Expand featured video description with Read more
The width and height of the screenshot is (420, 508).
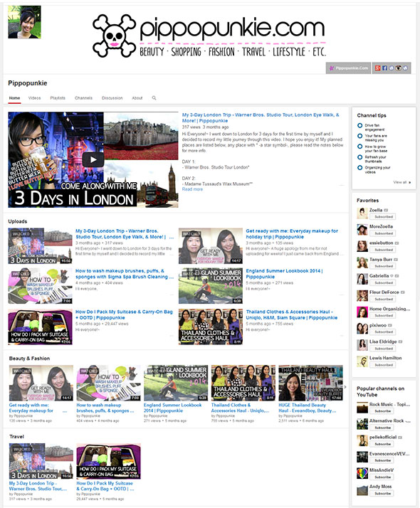(192, 189)
